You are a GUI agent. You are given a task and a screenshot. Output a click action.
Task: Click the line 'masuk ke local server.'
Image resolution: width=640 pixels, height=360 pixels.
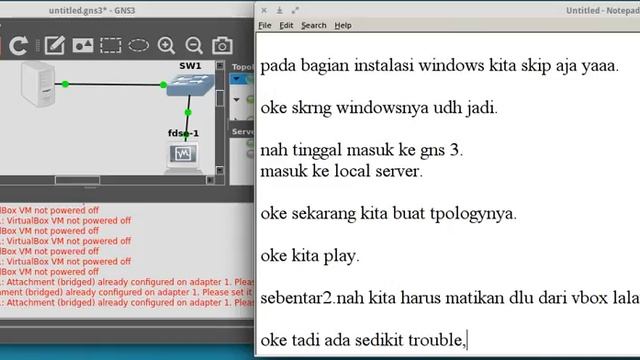click(x=342, y=171)
